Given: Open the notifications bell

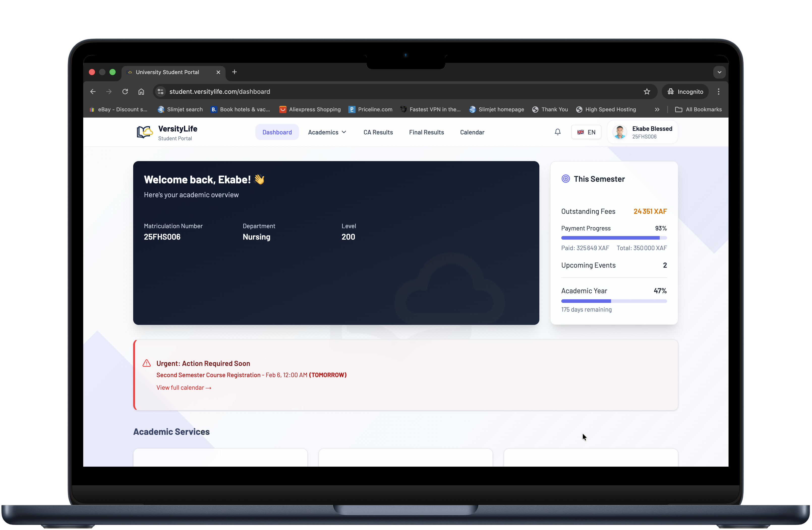Looking at the screenshot, I should [x=557, y=132].
